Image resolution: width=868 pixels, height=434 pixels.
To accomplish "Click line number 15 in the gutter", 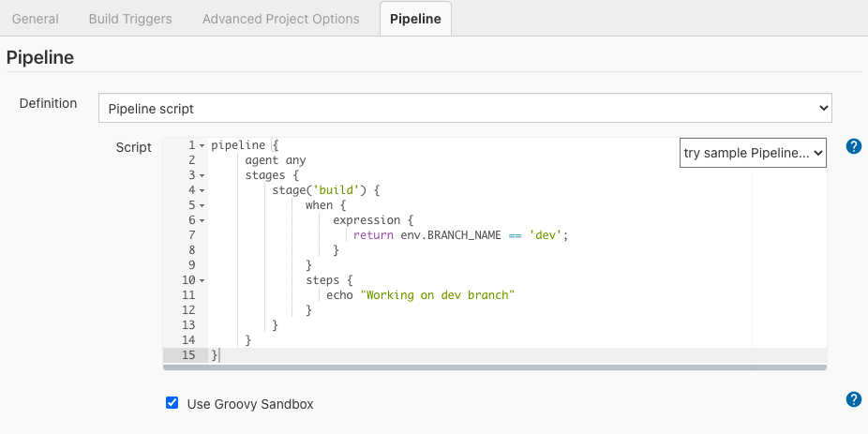I will (x=188, y=355).
